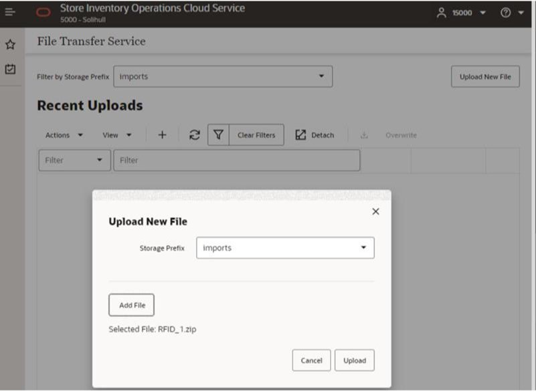Screen dimensions: 536x392
Task: Open Storage Prefix dropdown in dialog
Action: (285, 248)
